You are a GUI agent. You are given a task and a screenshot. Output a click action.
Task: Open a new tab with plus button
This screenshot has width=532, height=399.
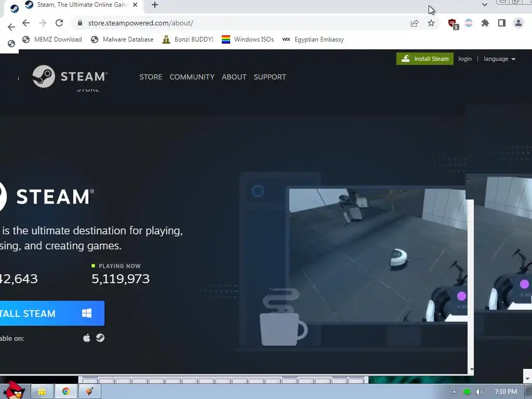pos(155,5)
